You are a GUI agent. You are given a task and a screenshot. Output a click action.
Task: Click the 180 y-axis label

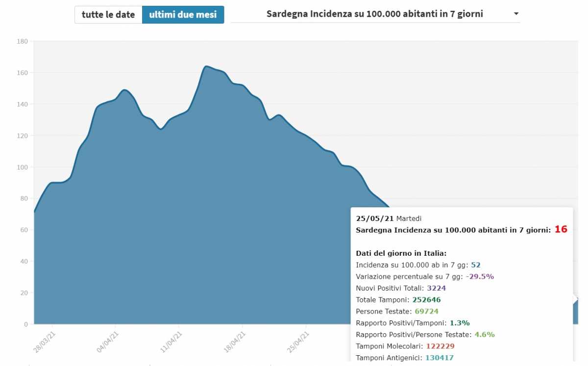click(x=23, y=41)
